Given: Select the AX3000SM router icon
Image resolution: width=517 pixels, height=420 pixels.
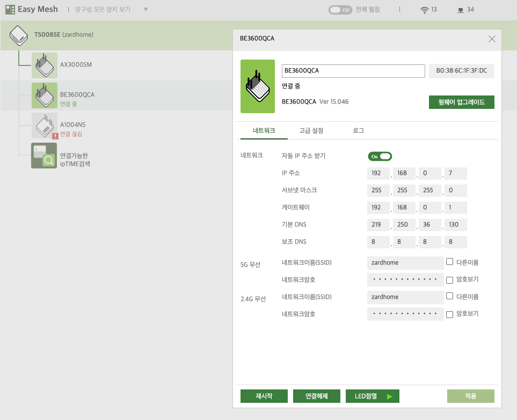Looking at the screenshot, I should (x=45, y=65).
